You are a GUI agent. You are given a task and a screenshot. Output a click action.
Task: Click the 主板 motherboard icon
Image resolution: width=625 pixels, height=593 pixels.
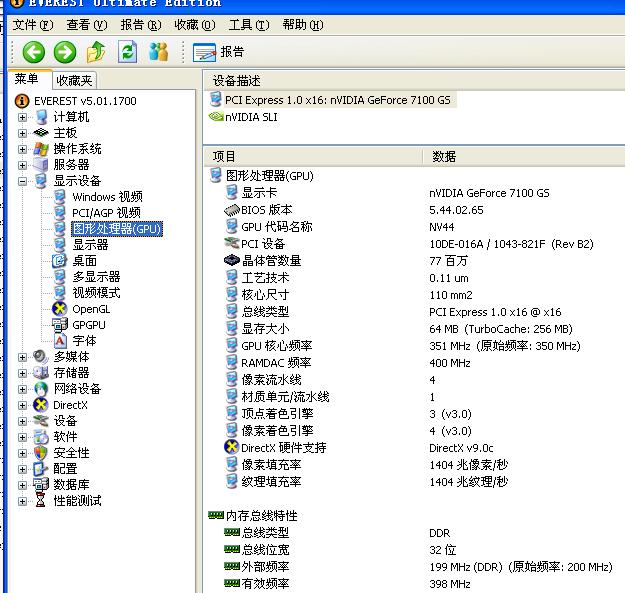click(41, 132)
